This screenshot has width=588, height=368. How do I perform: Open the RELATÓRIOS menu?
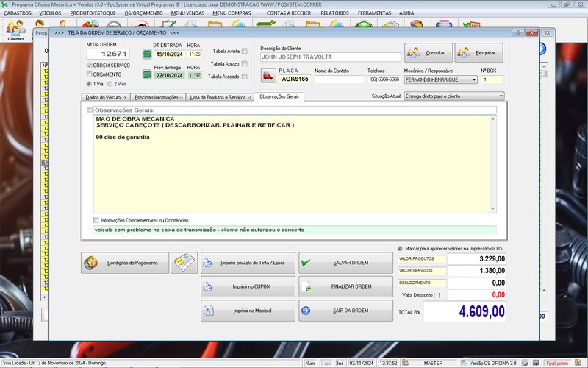[334, 13]
